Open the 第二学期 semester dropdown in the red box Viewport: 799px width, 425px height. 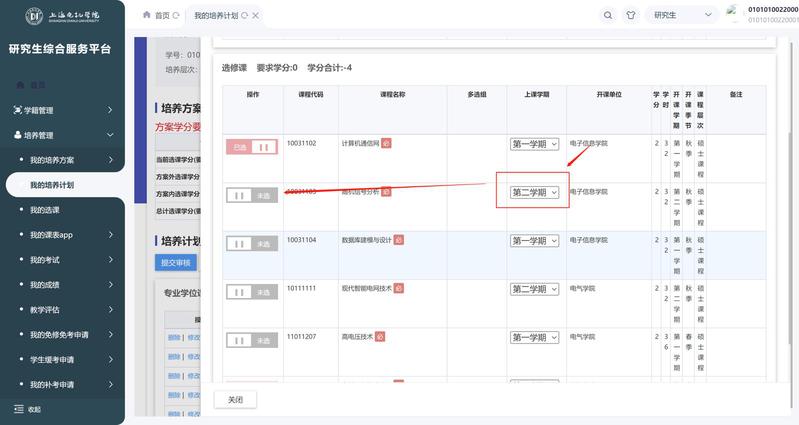point(535,192)
